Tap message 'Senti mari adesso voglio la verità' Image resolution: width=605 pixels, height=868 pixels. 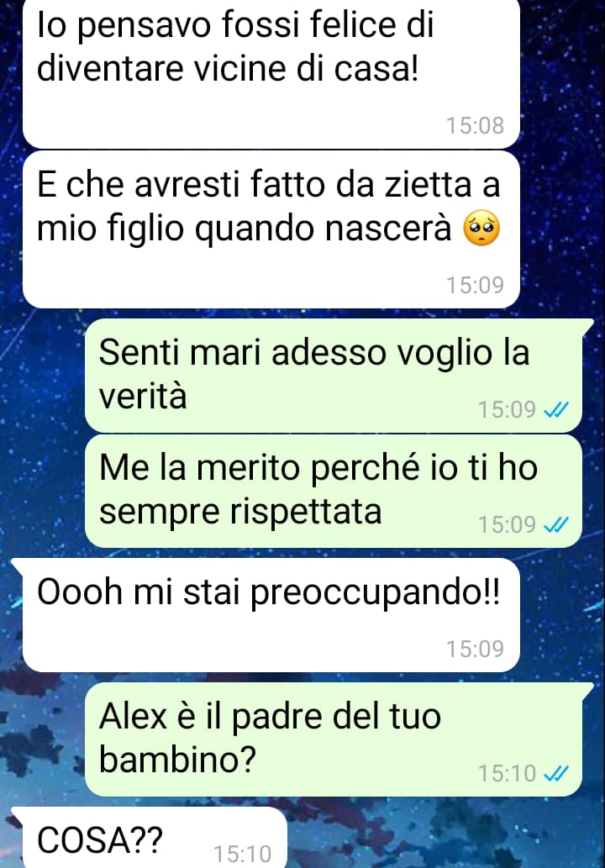point(334,376)
